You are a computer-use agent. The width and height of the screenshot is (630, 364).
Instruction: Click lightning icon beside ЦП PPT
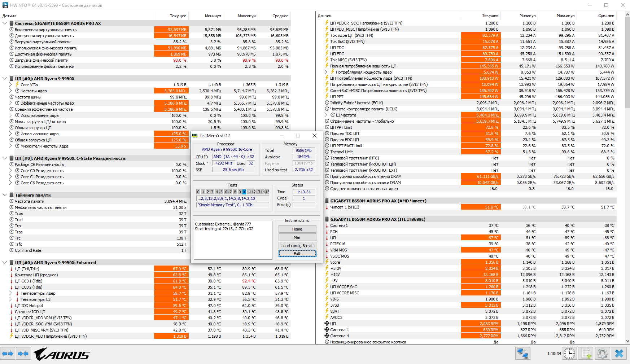327,97
